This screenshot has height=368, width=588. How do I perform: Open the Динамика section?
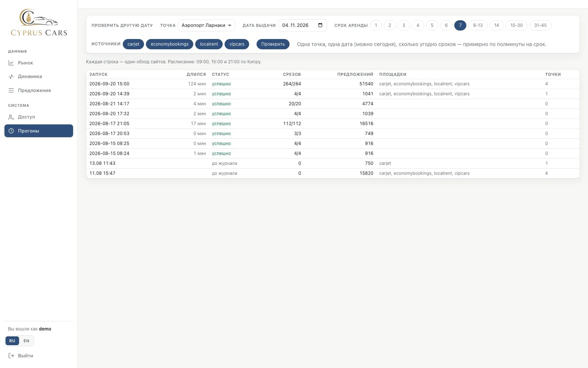[x=39, y=77]
